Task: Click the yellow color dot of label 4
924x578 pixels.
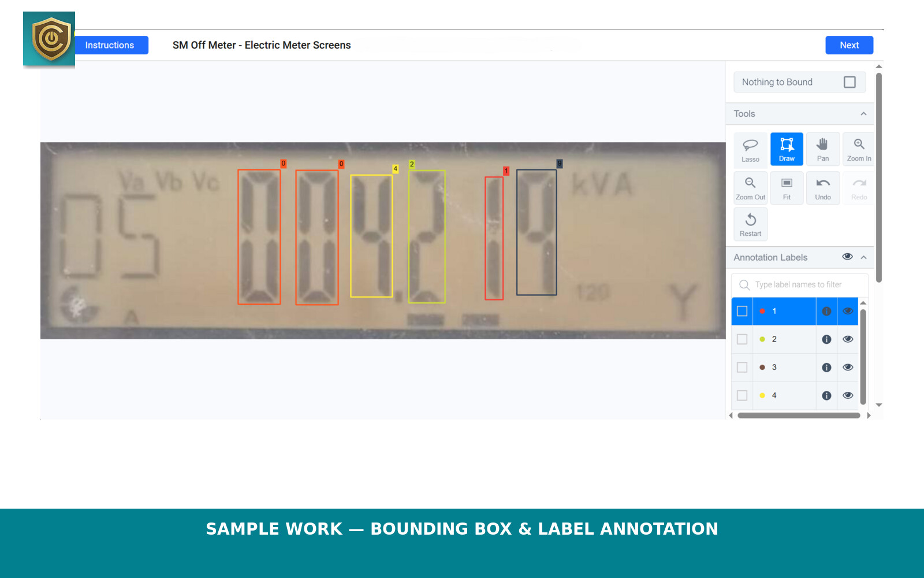Action: 762,396
